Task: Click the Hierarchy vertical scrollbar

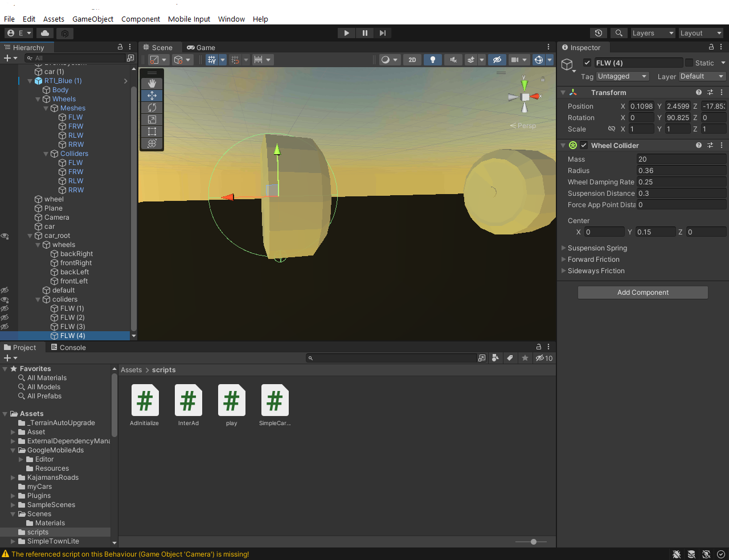Action: coord(134,208)
